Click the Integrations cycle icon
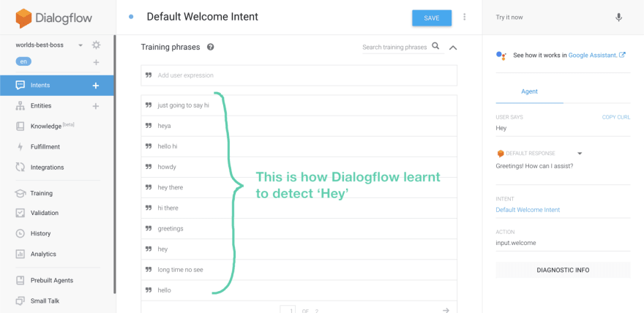 pos(20,167)
